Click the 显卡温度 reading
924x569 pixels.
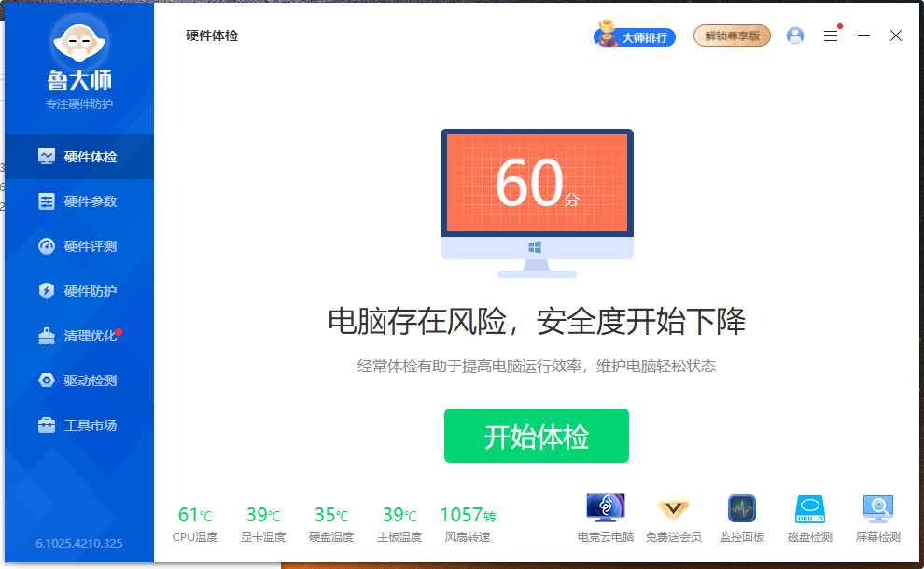coord(263,523)
